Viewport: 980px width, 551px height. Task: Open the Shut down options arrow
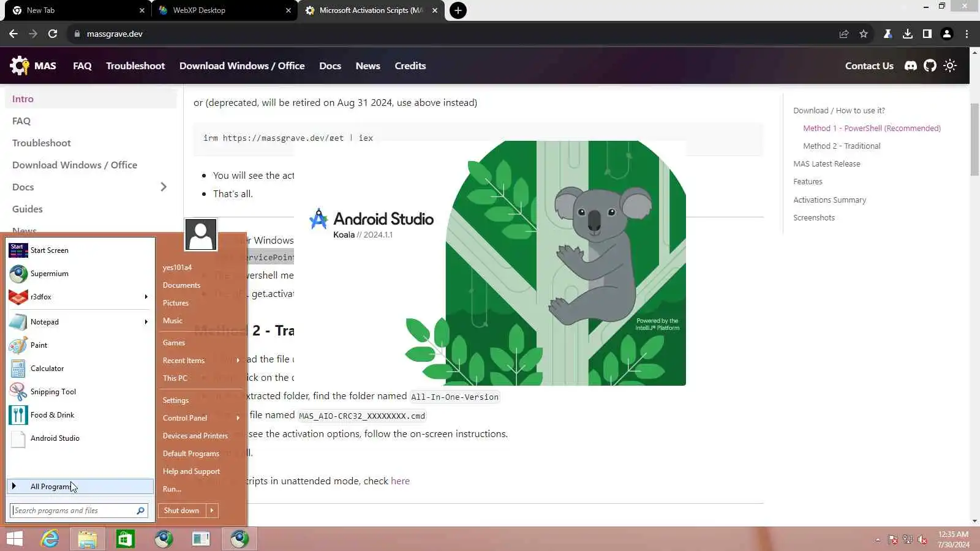[212, 511]
